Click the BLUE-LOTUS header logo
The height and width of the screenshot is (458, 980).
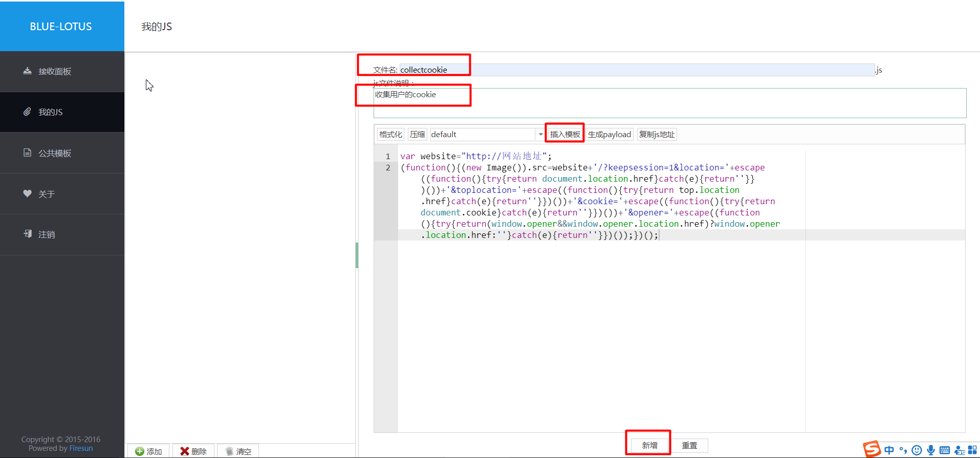pos(61,27)
